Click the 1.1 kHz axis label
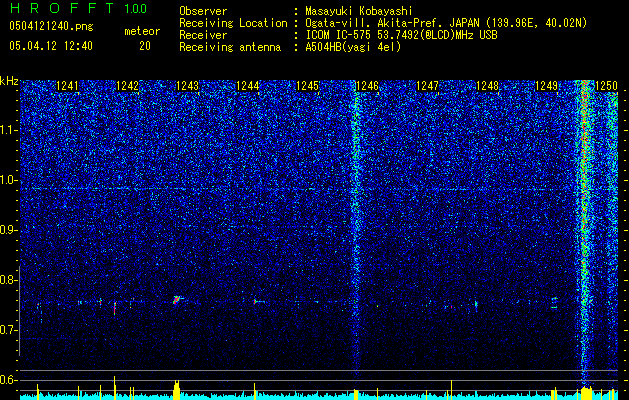 (x=9, y=130)
